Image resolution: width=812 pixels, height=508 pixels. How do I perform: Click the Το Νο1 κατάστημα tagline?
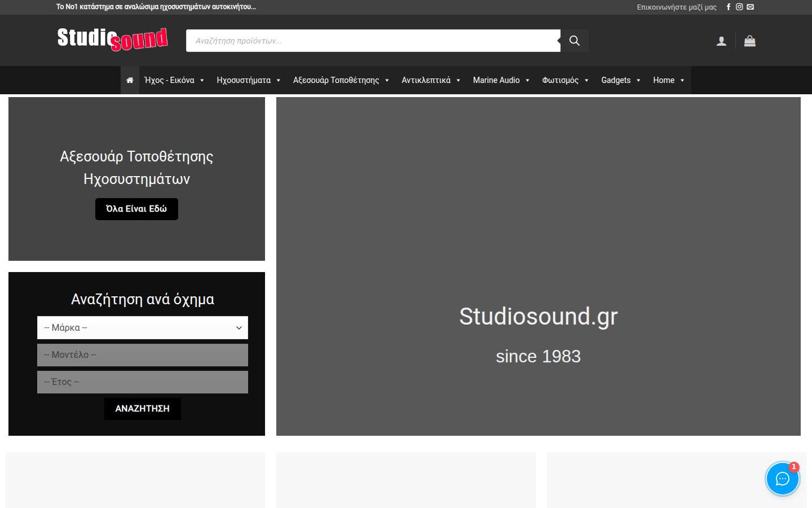[156, 7]
